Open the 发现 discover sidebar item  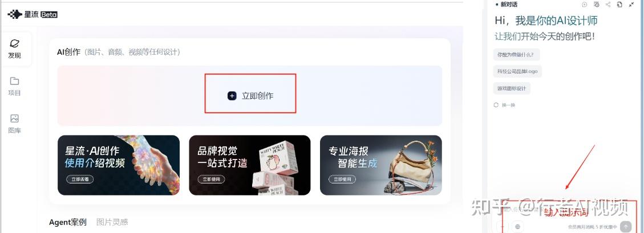[15, 49]
